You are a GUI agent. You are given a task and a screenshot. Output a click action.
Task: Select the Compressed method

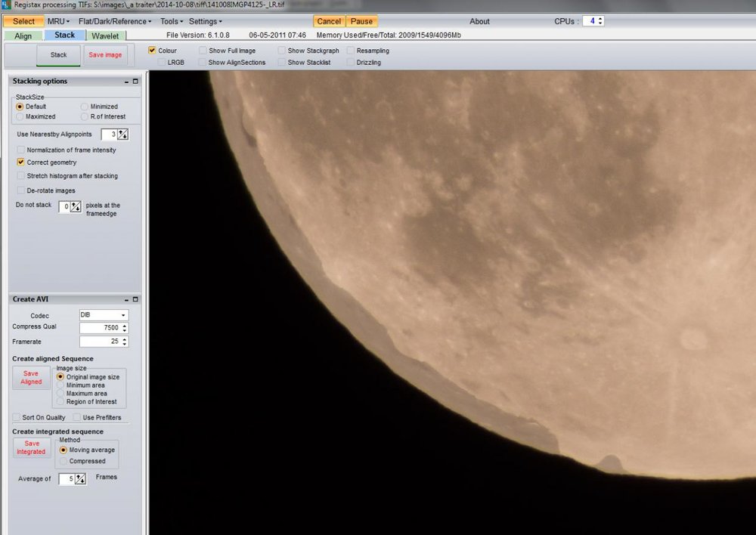coord(64,461)
